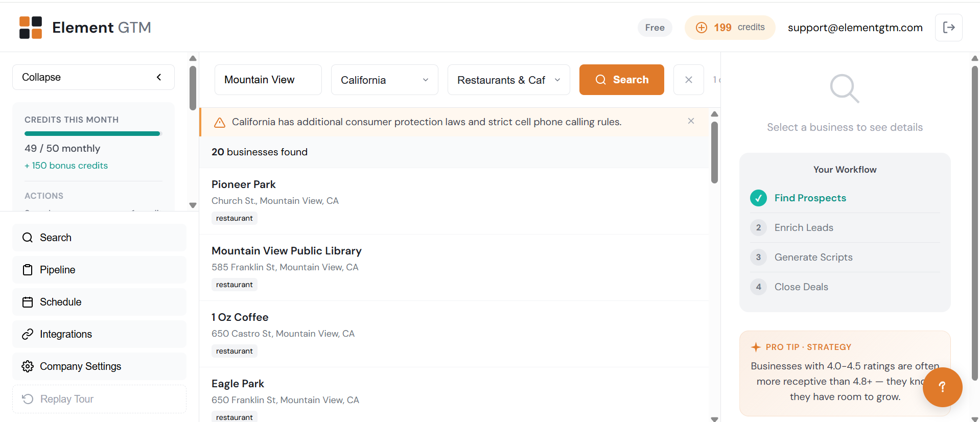Click the Mountain View city input field
The width and height of the screenshot is (980, 422).
pos(268,80)
